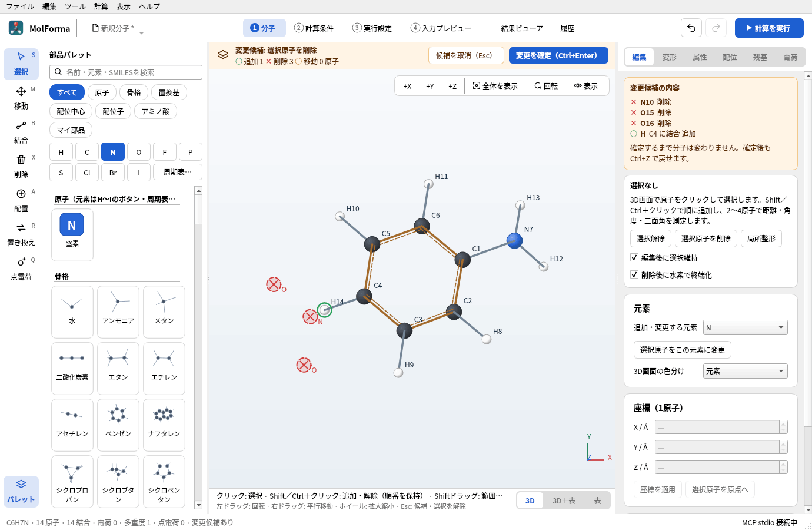The image size is (812, 530).
Task: Activate the 移動 move tool
Action: 21,98
